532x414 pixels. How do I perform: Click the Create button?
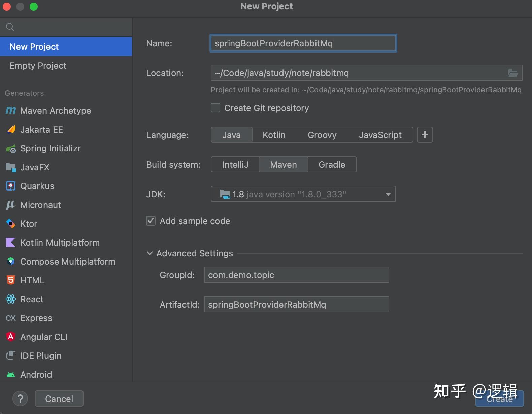[500, 399]
